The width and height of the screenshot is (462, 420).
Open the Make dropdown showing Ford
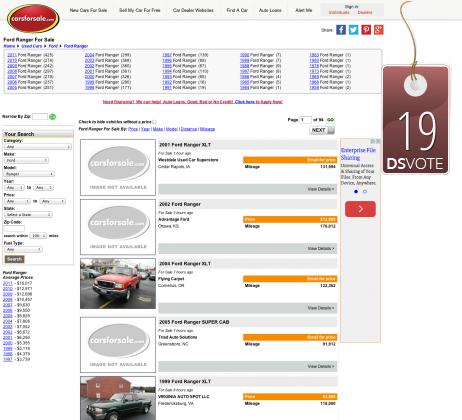click(x=26, y=160)
